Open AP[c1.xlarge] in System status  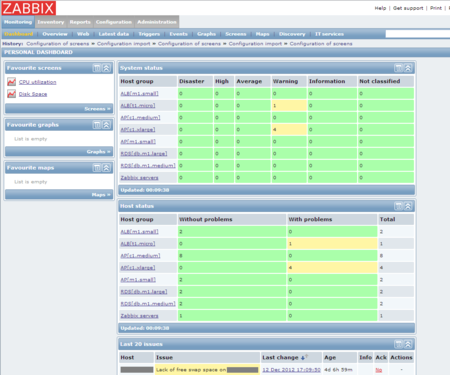[138, 130]
